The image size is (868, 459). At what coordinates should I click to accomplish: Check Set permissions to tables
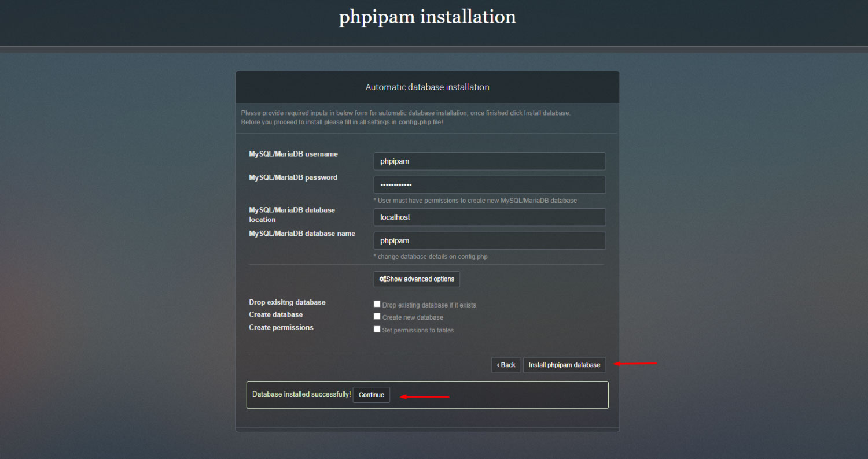(377, 330)
